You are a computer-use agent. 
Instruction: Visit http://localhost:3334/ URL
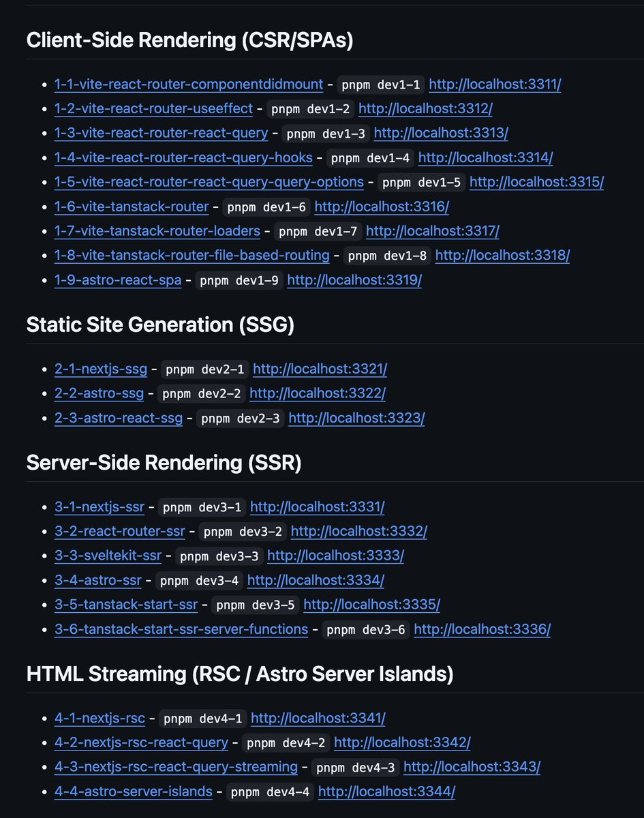[x=316, y=581]
